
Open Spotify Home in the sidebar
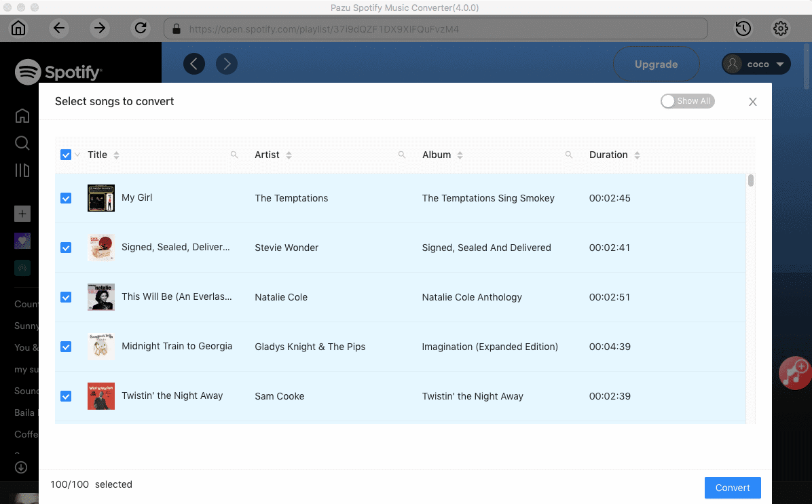[22, 115]
